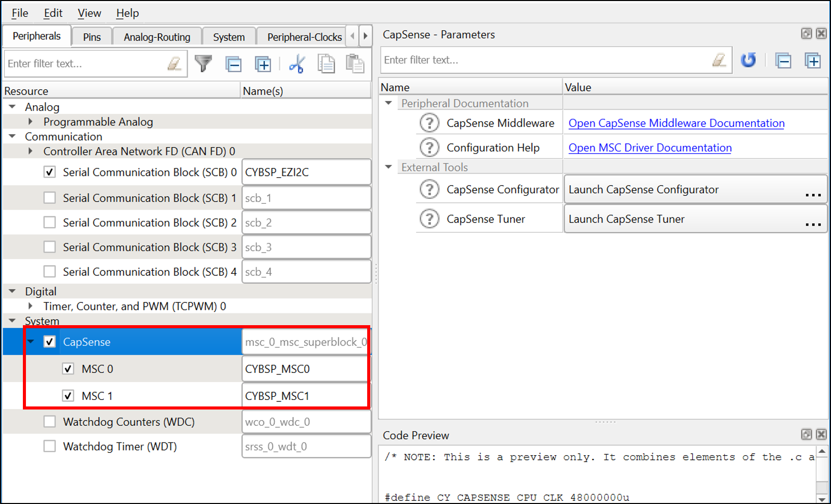Uncheck the MSC 0 checkbox
Image resolution: width=831 pixels, height=504 pixels.
pos(68,369)
